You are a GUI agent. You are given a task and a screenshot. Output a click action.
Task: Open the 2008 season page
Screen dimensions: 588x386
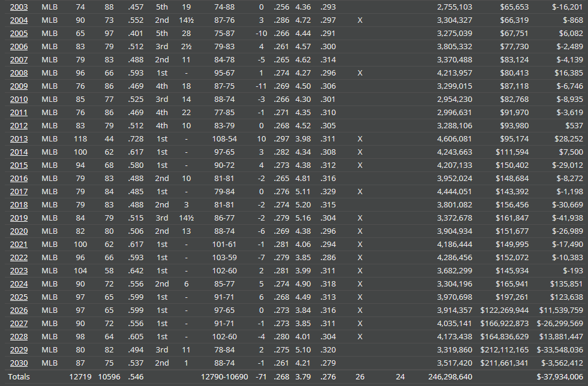tap(19, 73)
